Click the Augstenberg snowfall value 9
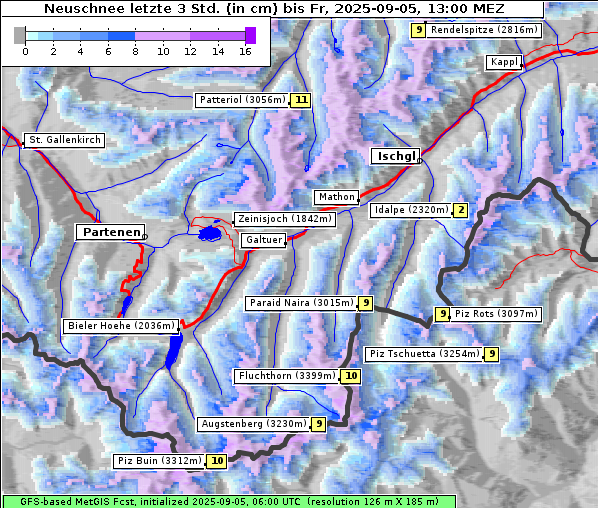598x508 pixels. coord(319,424)
